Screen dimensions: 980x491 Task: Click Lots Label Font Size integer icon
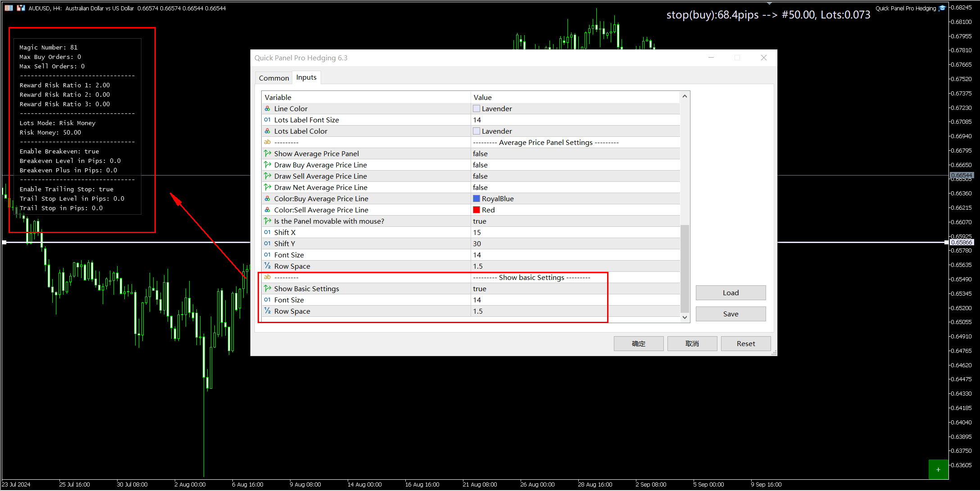coord(268,120)
